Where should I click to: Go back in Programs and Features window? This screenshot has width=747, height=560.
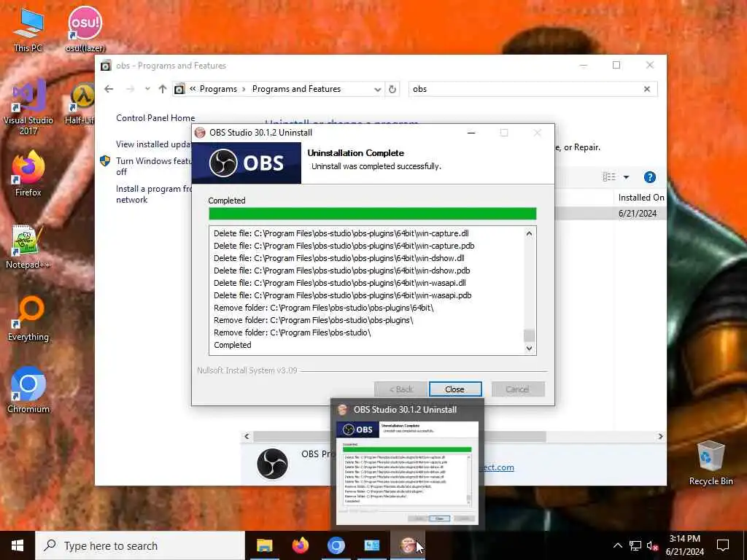(109, 89)
